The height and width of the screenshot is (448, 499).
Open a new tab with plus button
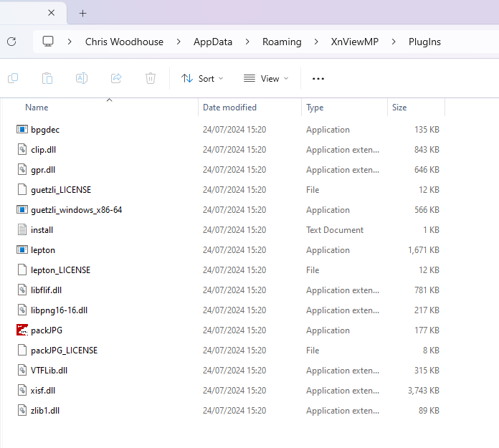coord(82,13)
